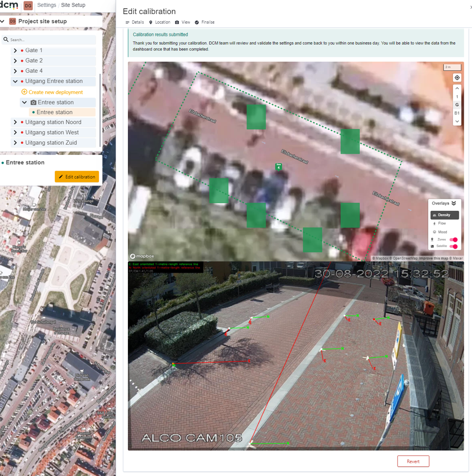Click the Create new deployment plus icon
The width and height of the screenshot is (472, 476).
24,92
